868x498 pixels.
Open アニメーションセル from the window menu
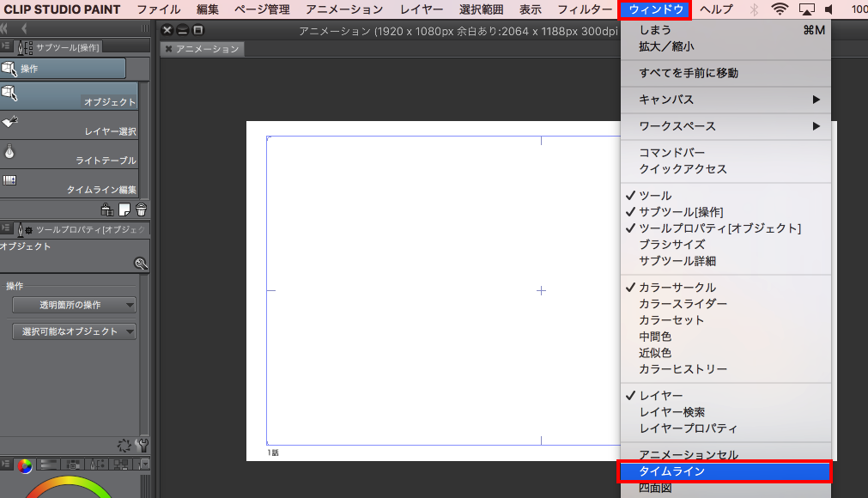click(x=725, y=455)
